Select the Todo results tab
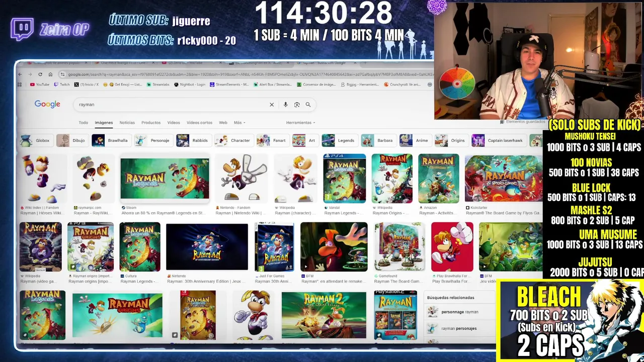This screenshot has width=644, height=362. pyautogui.click(x=84, y=123)
